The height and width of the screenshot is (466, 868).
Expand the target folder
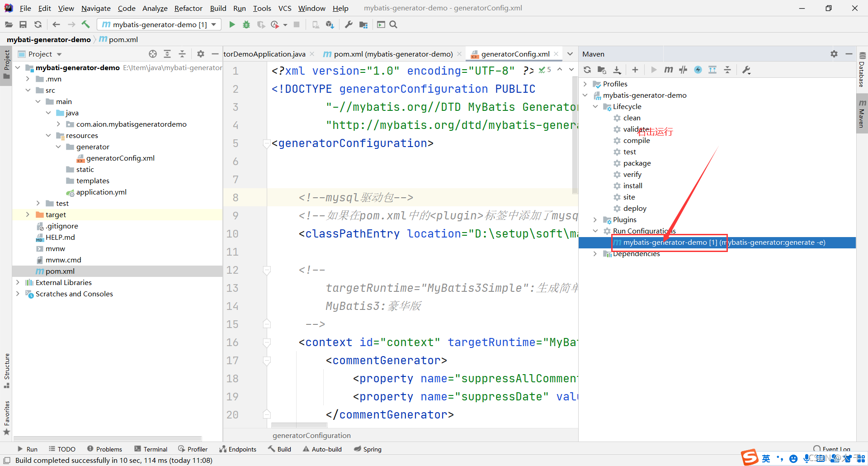[28, 214]
